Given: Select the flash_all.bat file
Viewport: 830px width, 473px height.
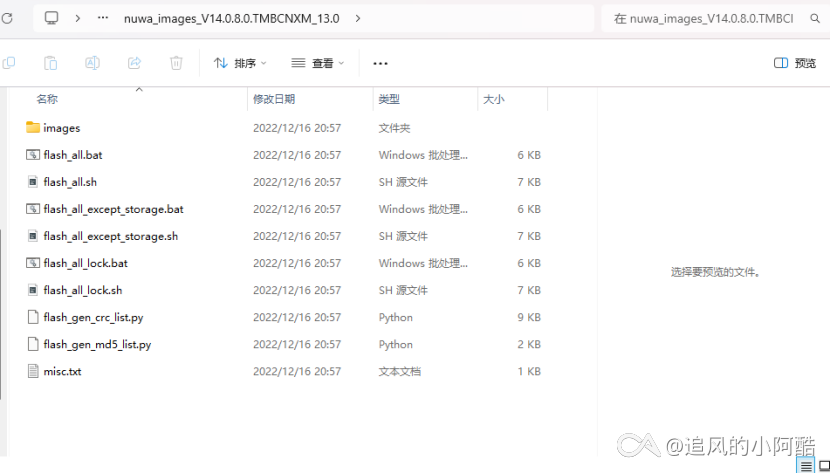Looking at the screenshot, I should tap(72, 155).
